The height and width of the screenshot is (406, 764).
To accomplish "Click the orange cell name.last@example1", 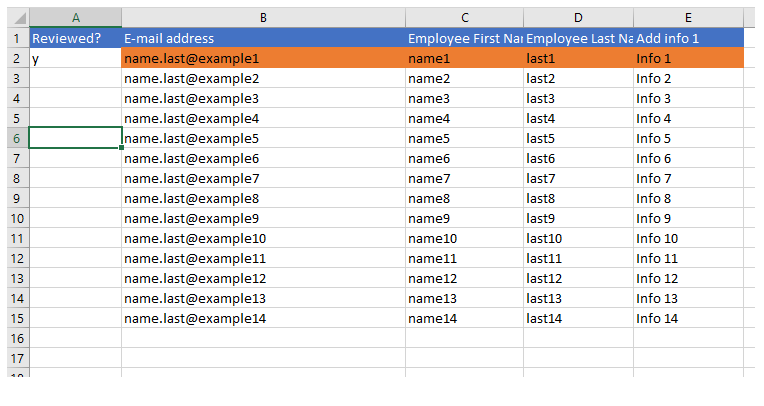I will [263, 58].
